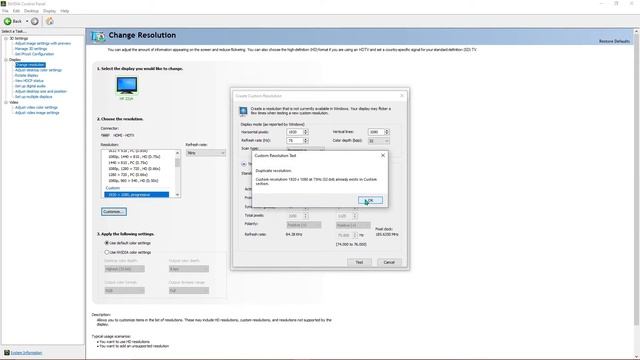Open the Color depth (bpp) dropdown
Screen dimensions: 640x360
(x=378, y=141)
